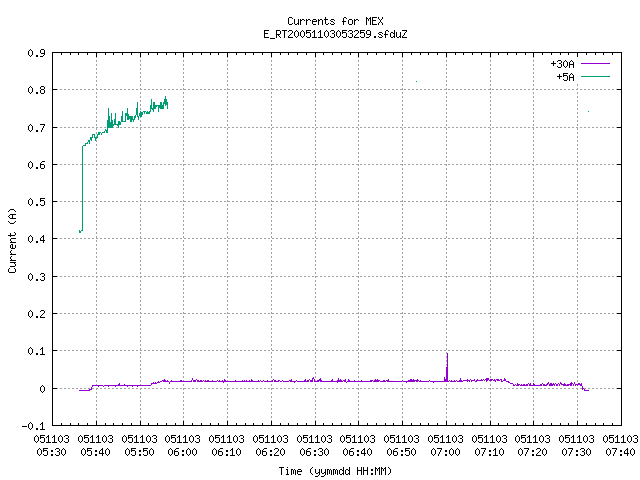Click the y-axis tick label '0'
The image size is (640, 480).
pyautogui.click(x=42, y=389)
